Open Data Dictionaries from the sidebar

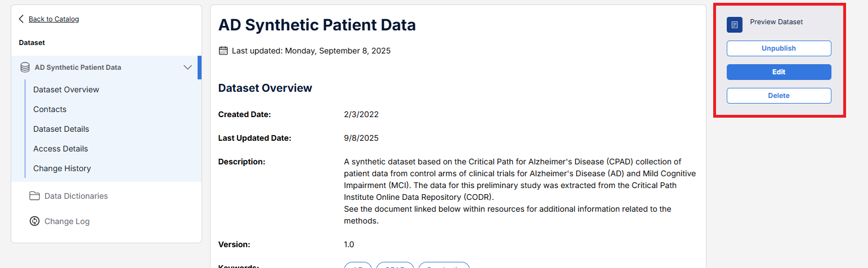[76, 196]
